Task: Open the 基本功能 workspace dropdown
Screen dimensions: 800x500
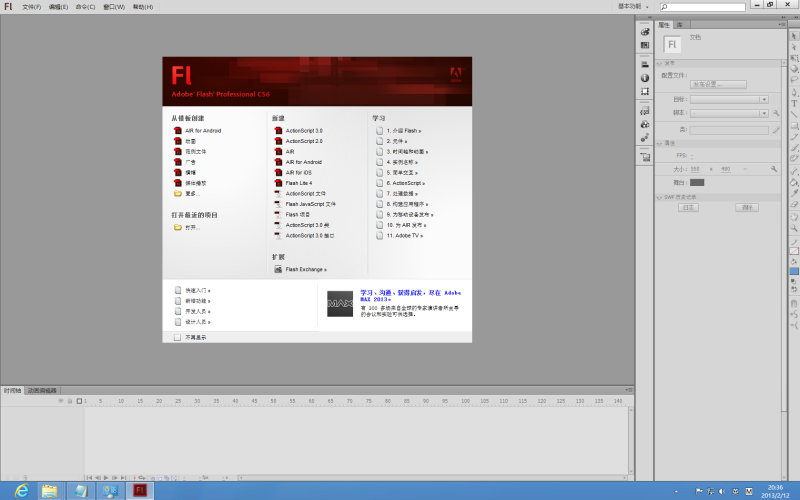Action: (633, 7)
